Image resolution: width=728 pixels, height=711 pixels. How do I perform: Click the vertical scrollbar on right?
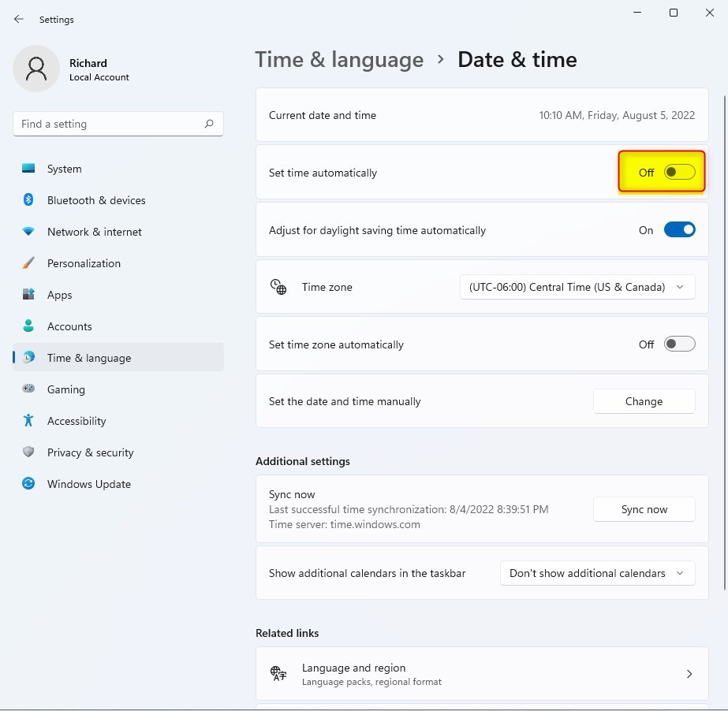coord(725,343)
